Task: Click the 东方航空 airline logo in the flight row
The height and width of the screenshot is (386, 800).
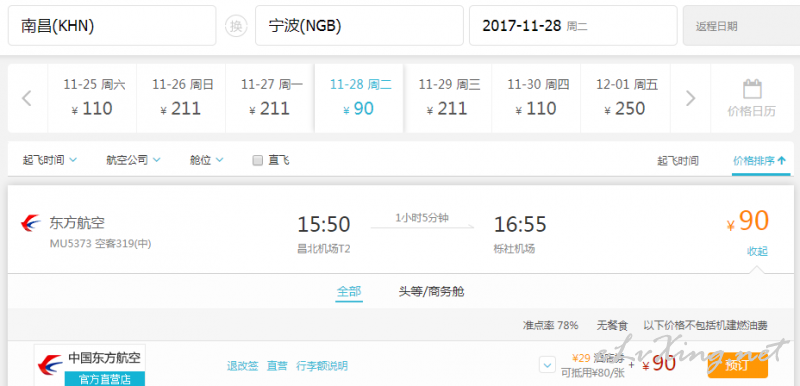Action: [31, 223]
